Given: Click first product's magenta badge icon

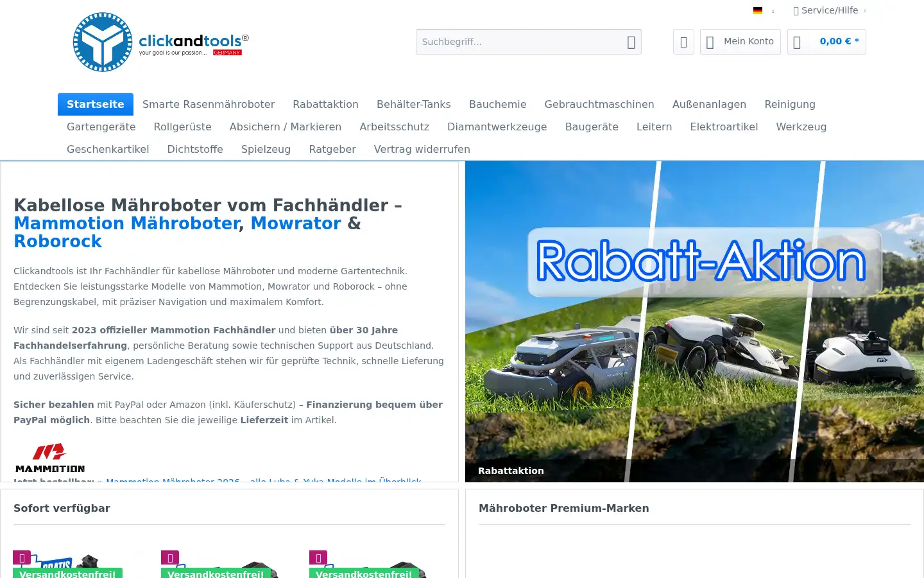Looking at the screenshot, I should (x=22, y=557).
